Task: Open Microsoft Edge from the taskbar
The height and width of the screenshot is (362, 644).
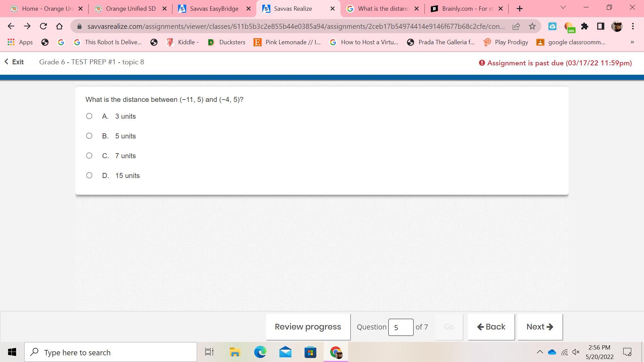Action: tap(260, 352)
